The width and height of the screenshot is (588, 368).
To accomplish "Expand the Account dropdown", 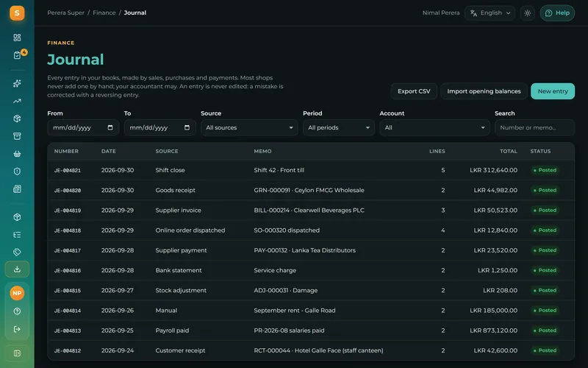I will tap(434, 127).
